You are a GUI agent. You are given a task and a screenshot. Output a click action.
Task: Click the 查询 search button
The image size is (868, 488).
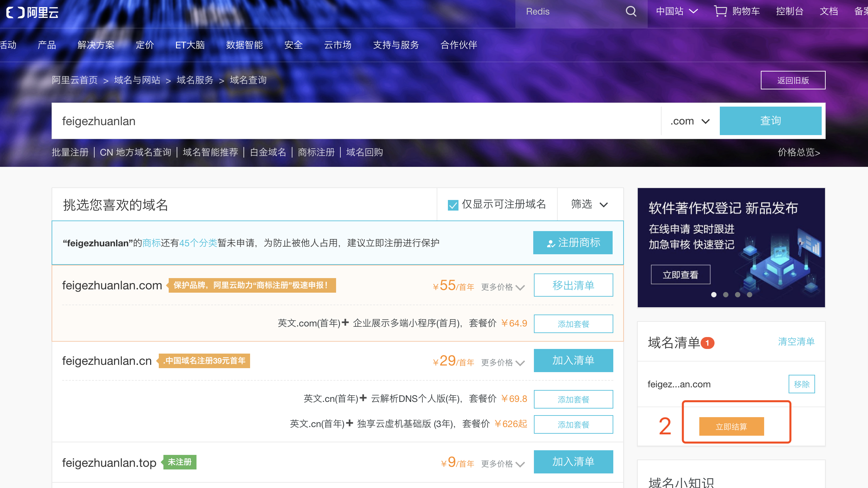(771, 121)
